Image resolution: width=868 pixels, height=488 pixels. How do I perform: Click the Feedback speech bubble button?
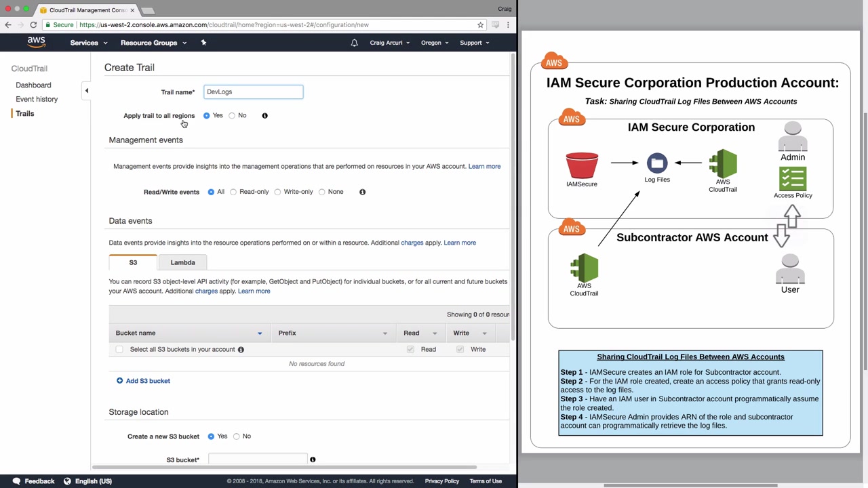(x=33, y=481)
